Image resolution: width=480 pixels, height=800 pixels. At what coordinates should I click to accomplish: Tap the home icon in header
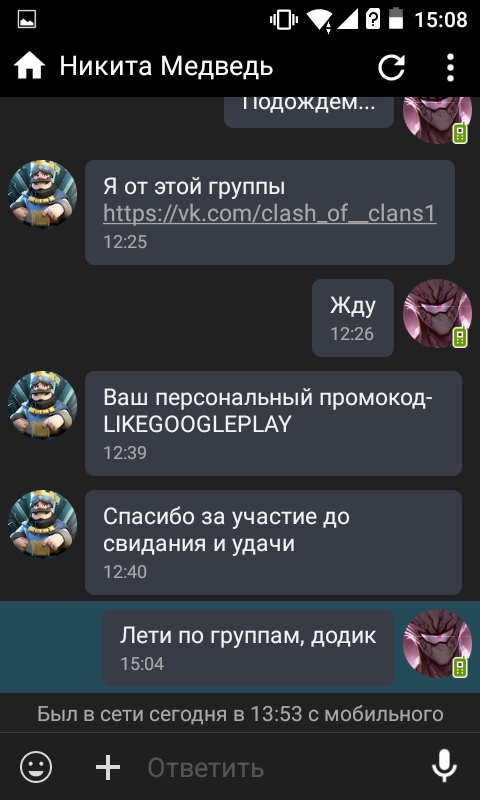click(x=29, y=67)
